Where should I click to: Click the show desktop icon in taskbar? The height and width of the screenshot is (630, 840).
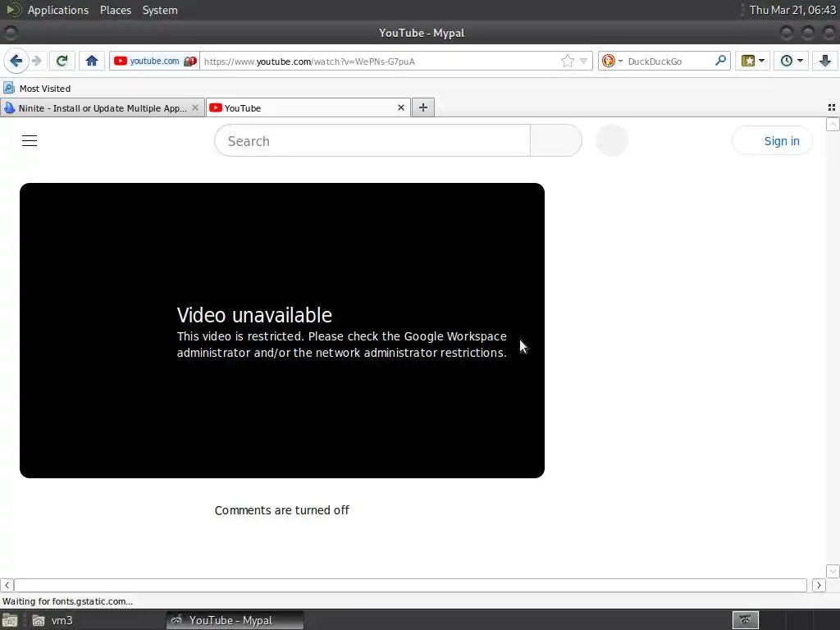[x=10, y=620]
